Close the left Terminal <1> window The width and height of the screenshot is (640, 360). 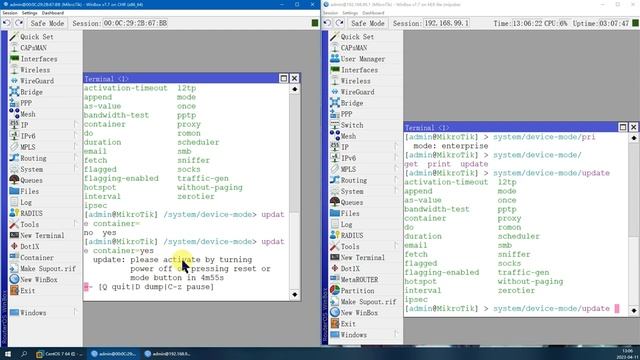tap(294, 78)
